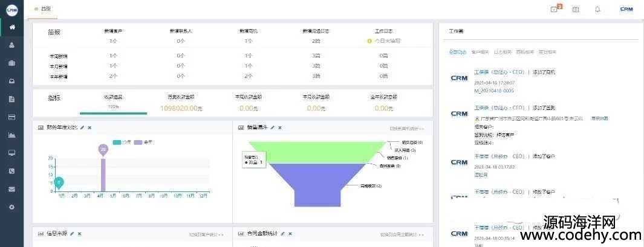Close the 信息来源 widget

pyautogui.click(x=80, y=234)
